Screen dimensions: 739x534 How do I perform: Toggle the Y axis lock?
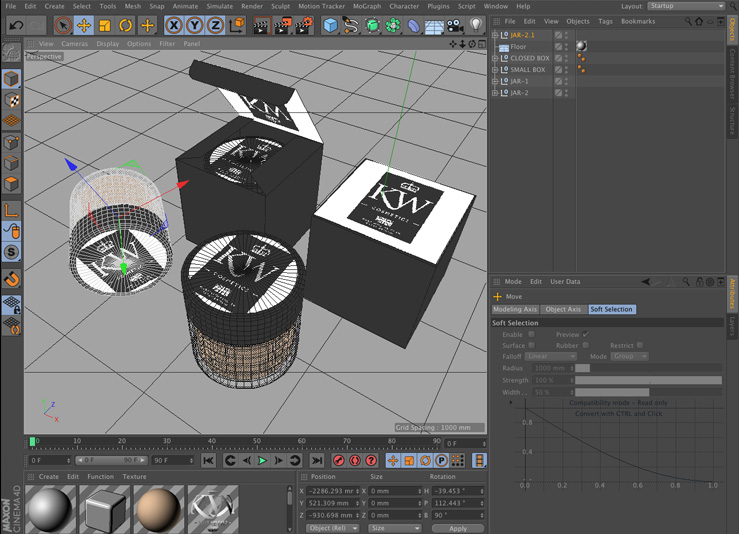point(195,25)
